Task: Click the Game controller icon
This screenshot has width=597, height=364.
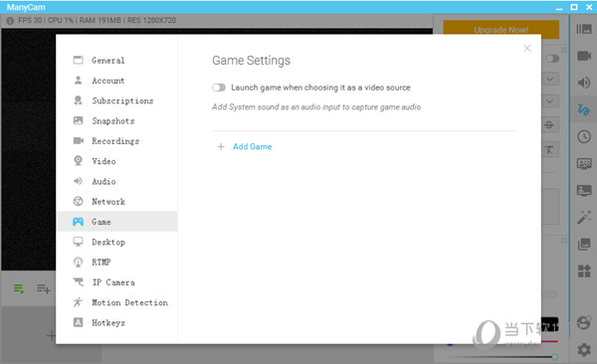Action: tap(78, 222)
